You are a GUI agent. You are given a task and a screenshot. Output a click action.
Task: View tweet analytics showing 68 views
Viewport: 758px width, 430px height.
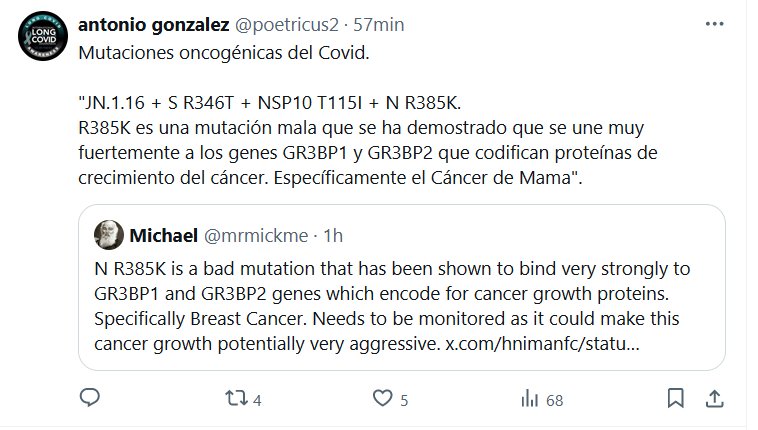coord(529,399)
